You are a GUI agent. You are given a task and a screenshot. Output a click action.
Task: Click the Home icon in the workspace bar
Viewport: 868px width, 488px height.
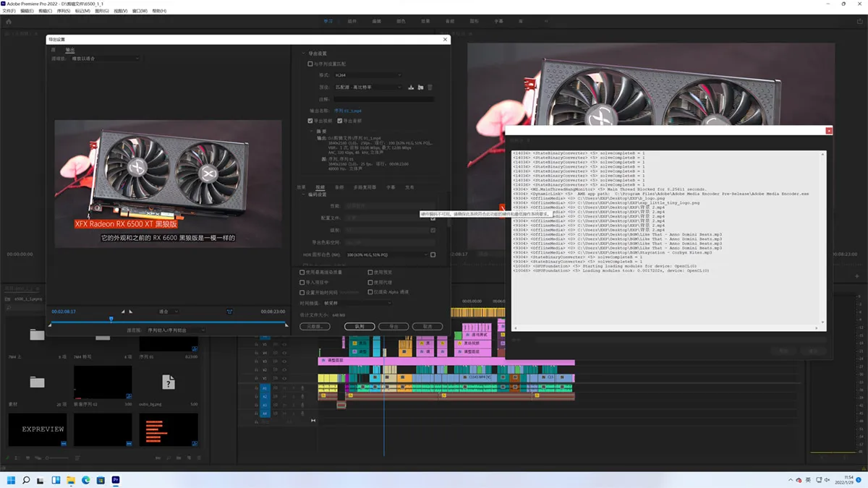pos(9,22)
